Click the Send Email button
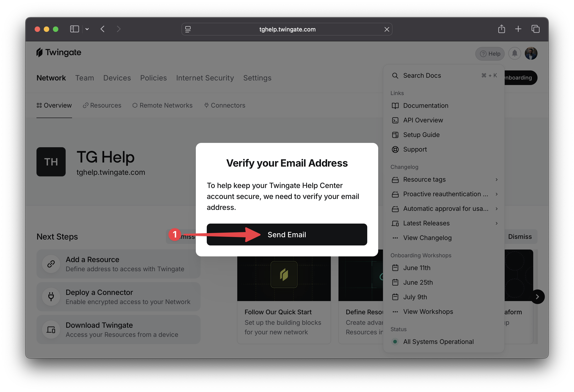 [x=287, y=235]
